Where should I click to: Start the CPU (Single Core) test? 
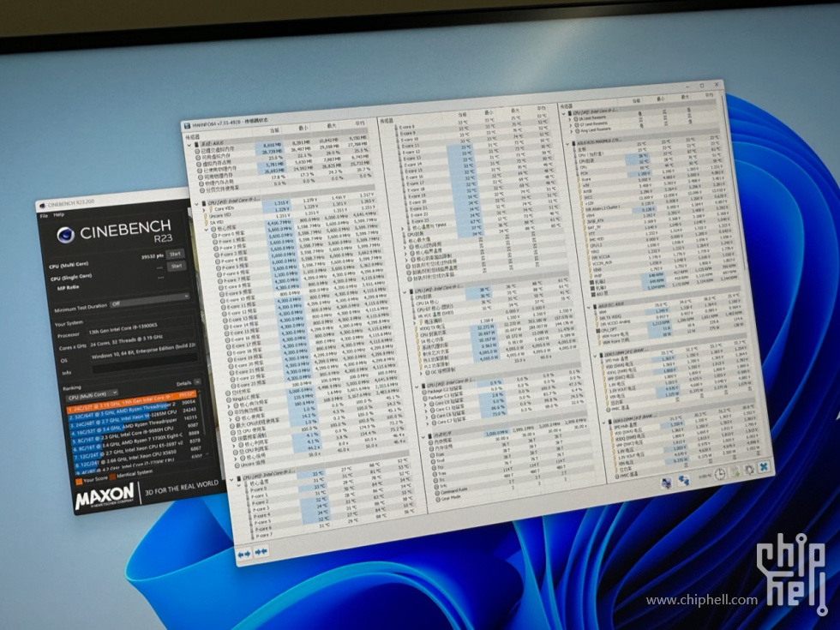coord(177,266)
